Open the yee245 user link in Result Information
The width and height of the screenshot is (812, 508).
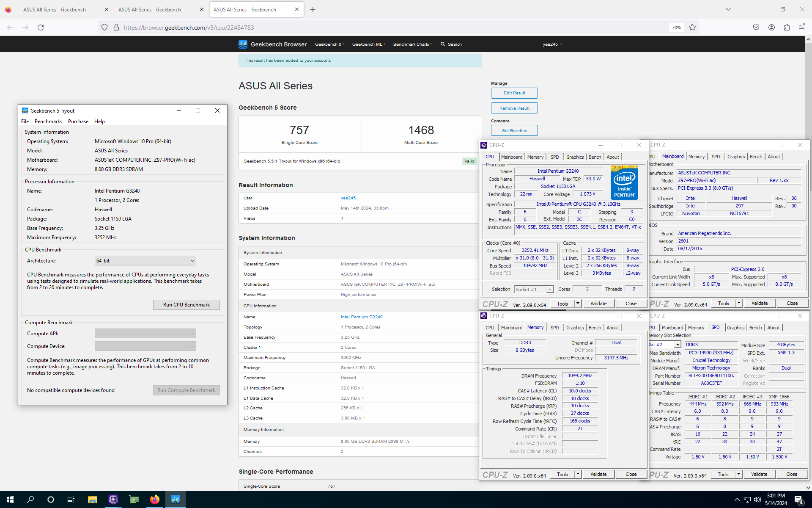click(348, 198)
